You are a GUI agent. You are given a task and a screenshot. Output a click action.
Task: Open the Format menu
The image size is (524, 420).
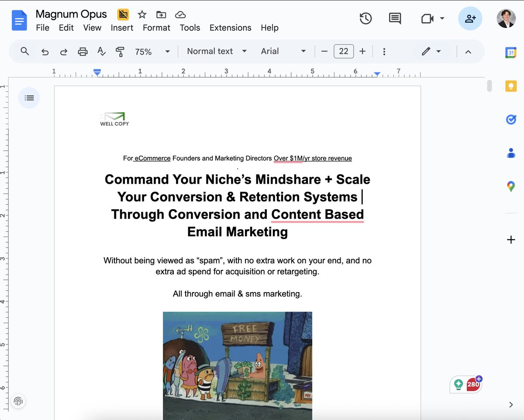[x=156, y=28]
